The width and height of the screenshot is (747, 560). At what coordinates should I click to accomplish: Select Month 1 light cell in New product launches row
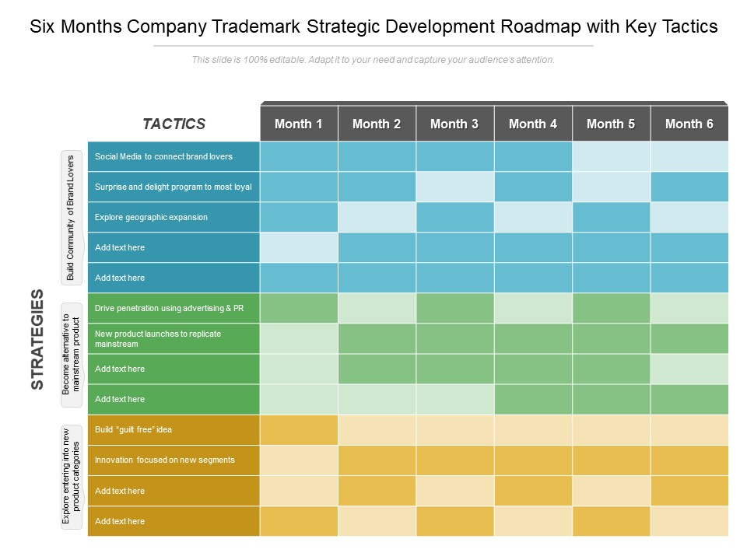click(299, 338)
